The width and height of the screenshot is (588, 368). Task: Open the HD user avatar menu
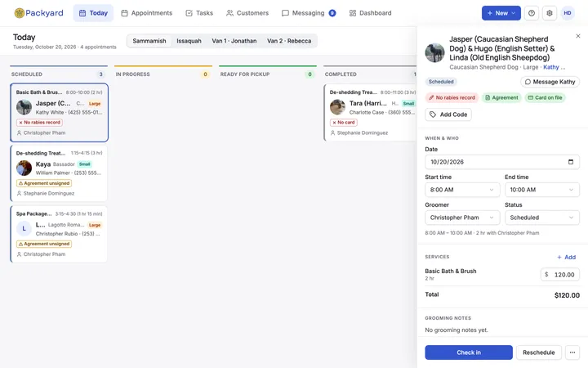tap(568, 13)
